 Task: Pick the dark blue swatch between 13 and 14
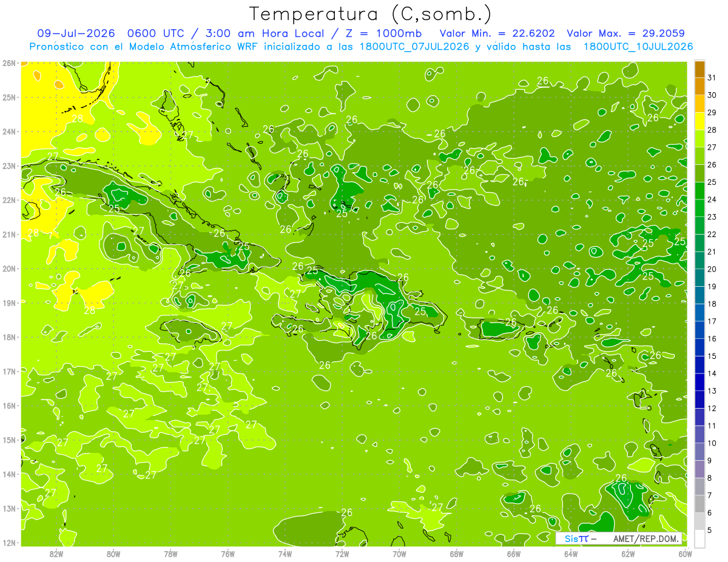[x=699, y=382]
